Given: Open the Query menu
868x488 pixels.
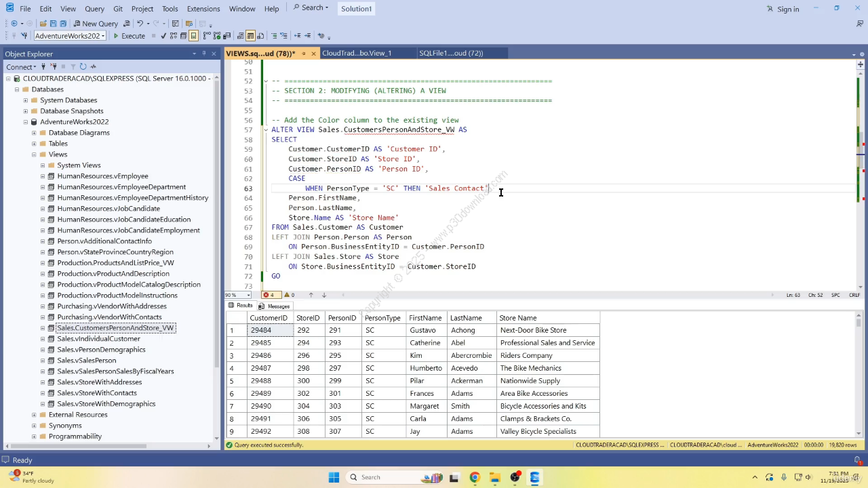Looking at the screenshot, I should 94,9.
